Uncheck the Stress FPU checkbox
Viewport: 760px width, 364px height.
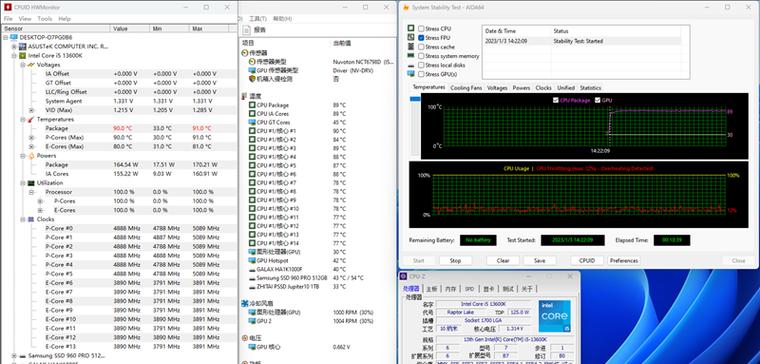tap(421, 38)
